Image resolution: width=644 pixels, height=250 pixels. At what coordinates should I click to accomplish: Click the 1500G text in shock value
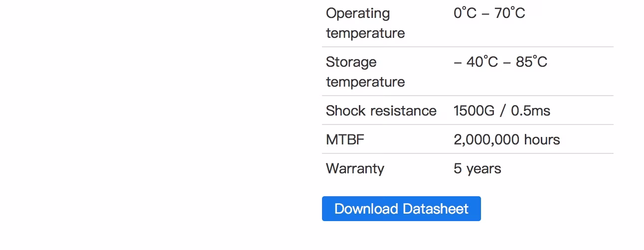click(x=474, y=111)
